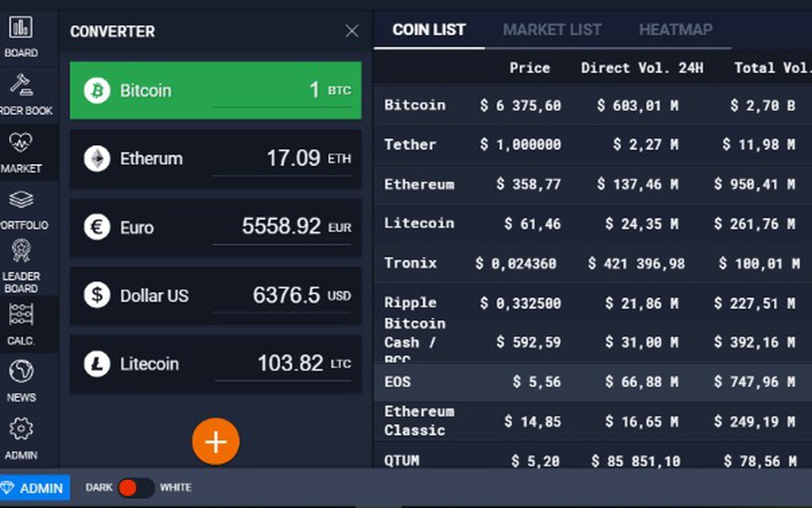This screenshot has width=812, height=508.
Task: Click Tether total volume $ 11,98 M
Action: [x=759, y=145]
